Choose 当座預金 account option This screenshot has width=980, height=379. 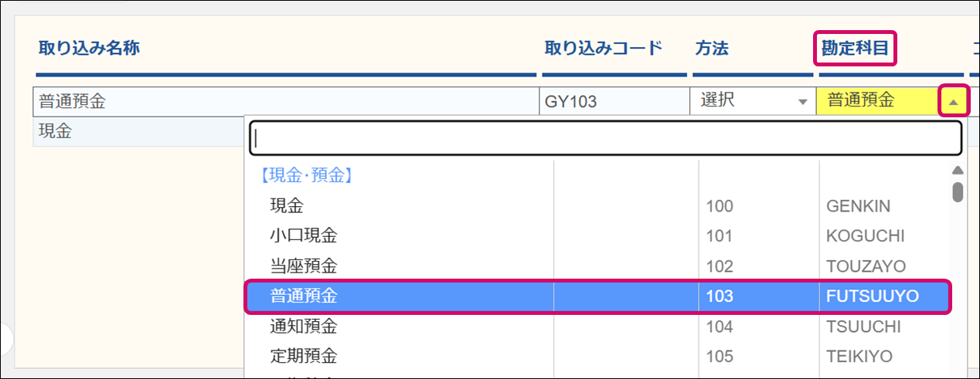(x=303, y=266)
